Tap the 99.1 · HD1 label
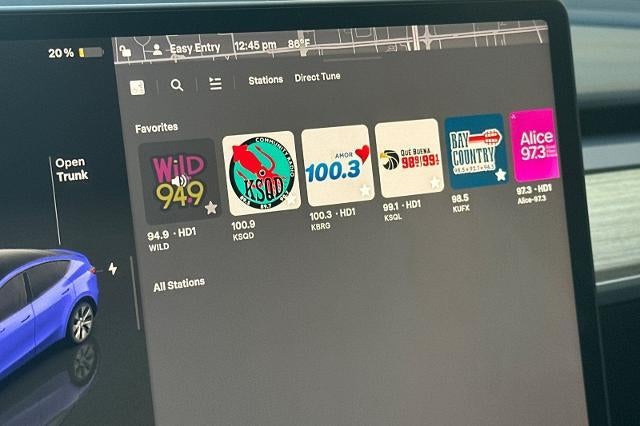The image size is (640, 426). click(402, 206)
